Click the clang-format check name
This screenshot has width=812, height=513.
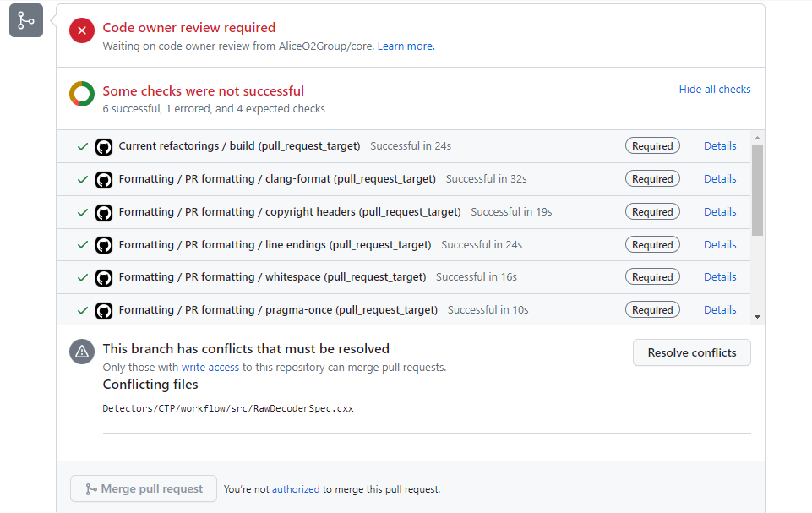[277, 179]
